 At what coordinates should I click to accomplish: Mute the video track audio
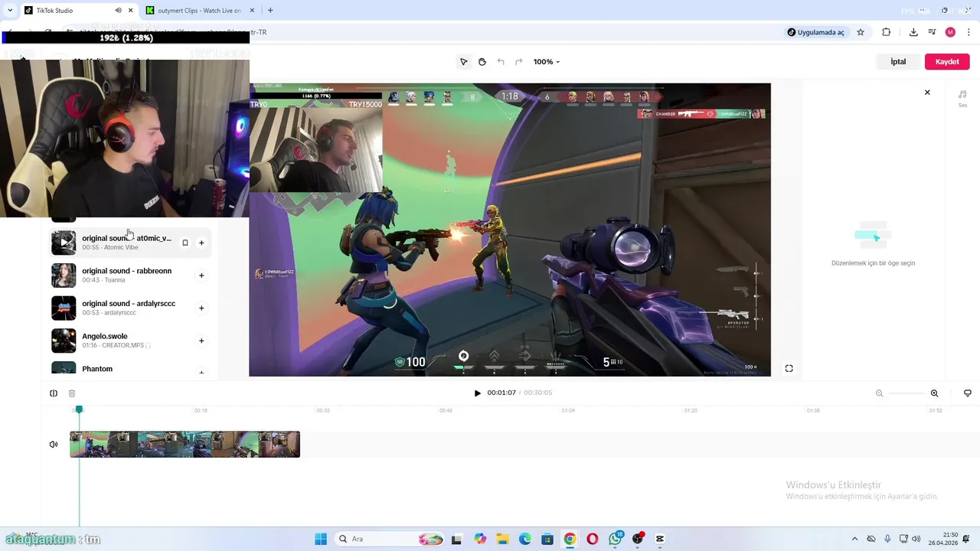54,445
